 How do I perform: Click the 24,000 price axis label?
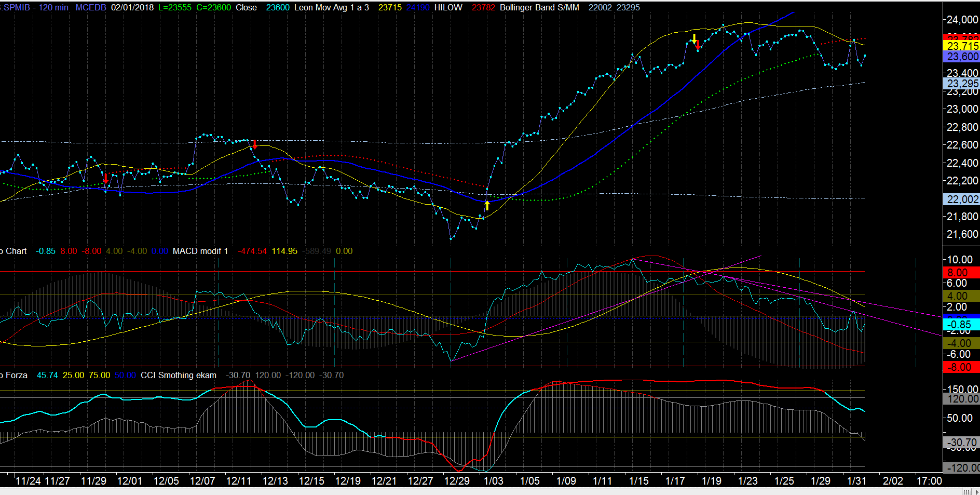962,20
